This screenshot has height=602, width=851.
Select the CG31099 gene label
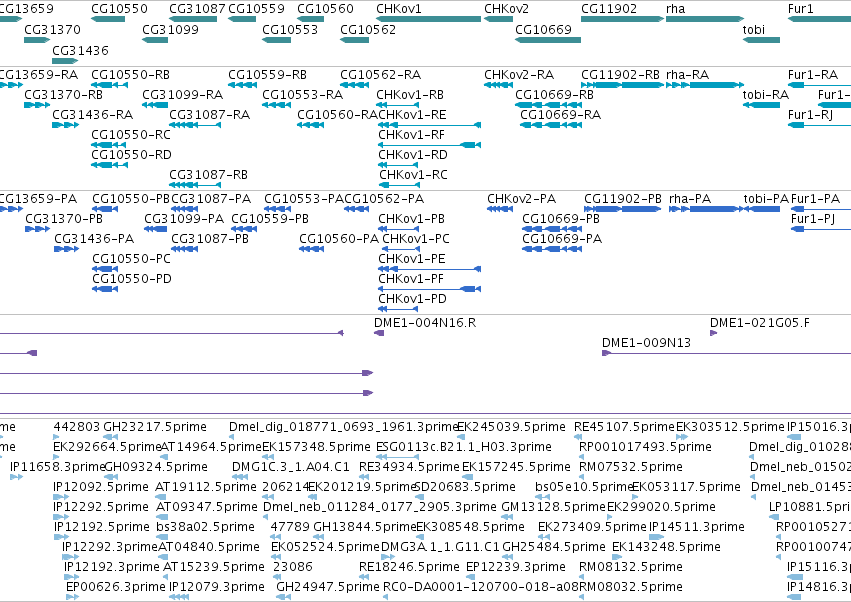coord(170,29)
